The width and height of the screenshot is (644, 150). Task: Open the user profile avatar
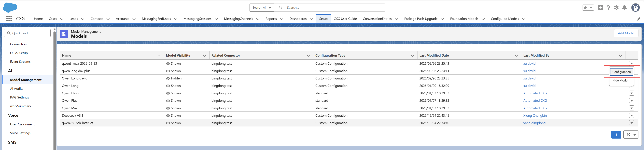(636, 8)
